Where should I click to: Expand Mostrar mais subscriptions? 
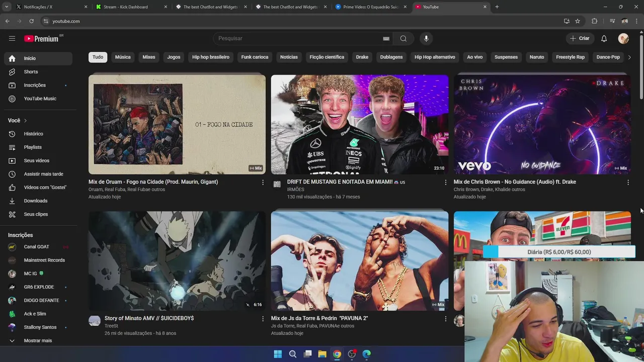point(38,340)
